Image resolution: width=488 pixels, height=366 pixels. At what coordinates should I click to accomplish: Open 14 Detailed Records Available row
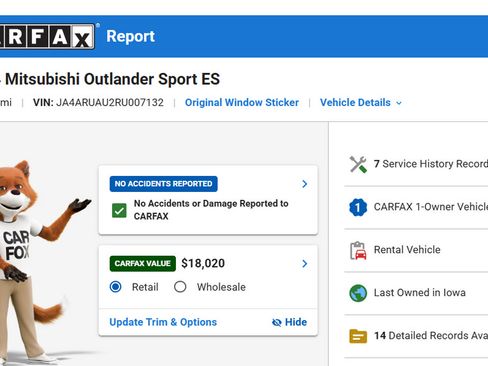416,336
